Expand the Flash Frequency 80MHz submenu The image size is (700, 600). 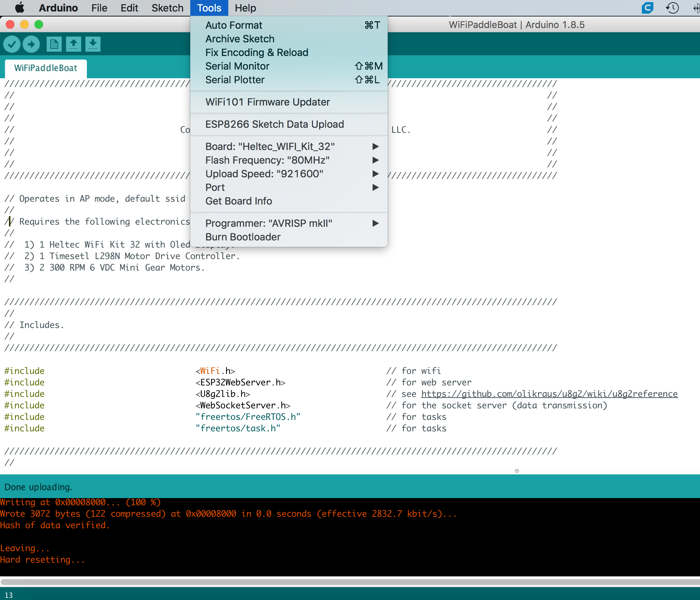click(x=289, y=160)
